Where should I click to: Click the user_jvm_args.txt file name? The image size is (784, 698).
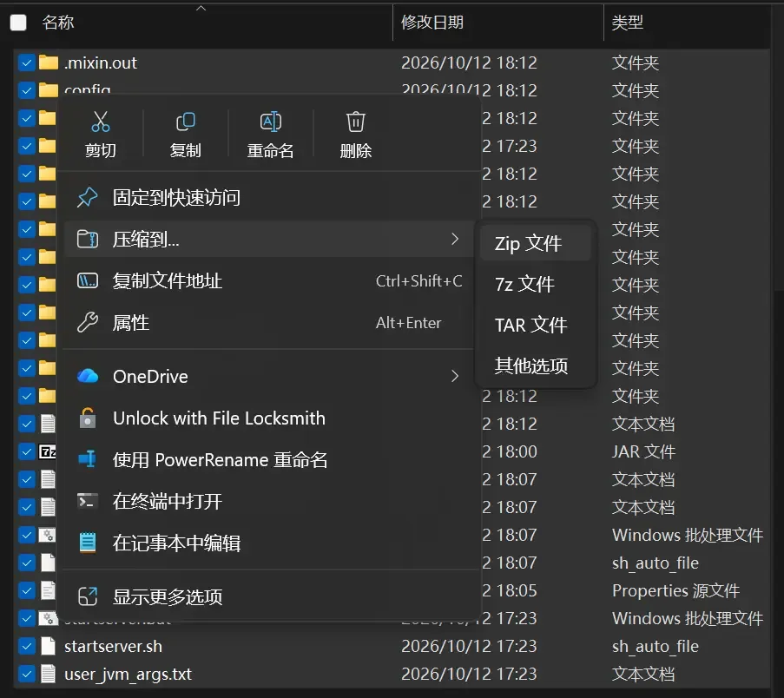pos(128,674)
